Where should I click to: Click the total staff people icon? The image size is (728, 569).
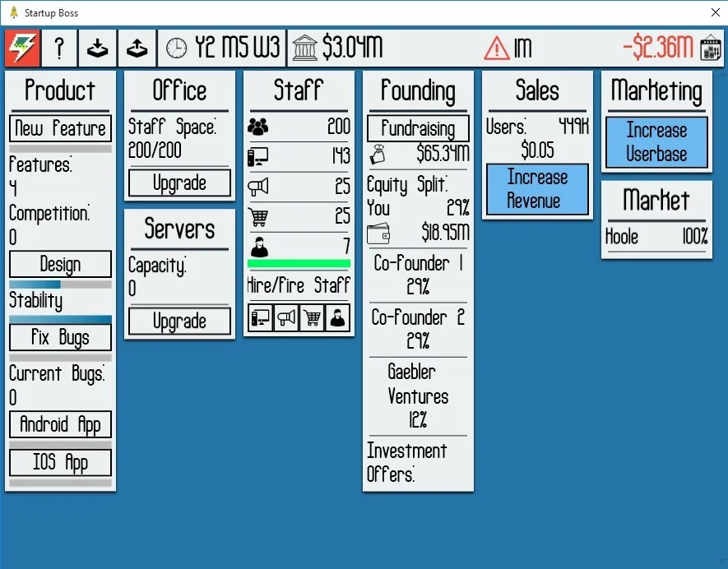pos(258,127)
